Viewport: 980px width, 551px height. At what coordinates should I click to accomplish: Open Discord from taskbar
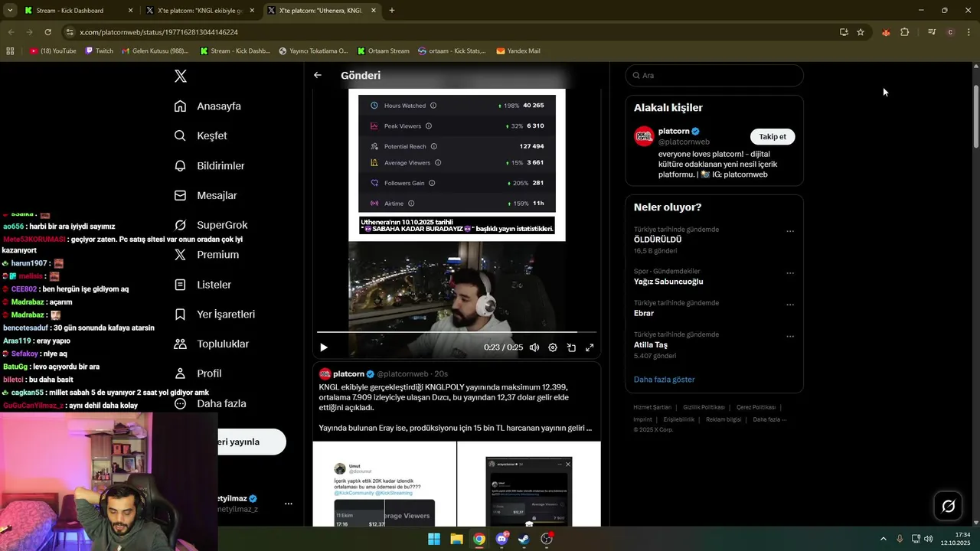click(x=502, y=539)
